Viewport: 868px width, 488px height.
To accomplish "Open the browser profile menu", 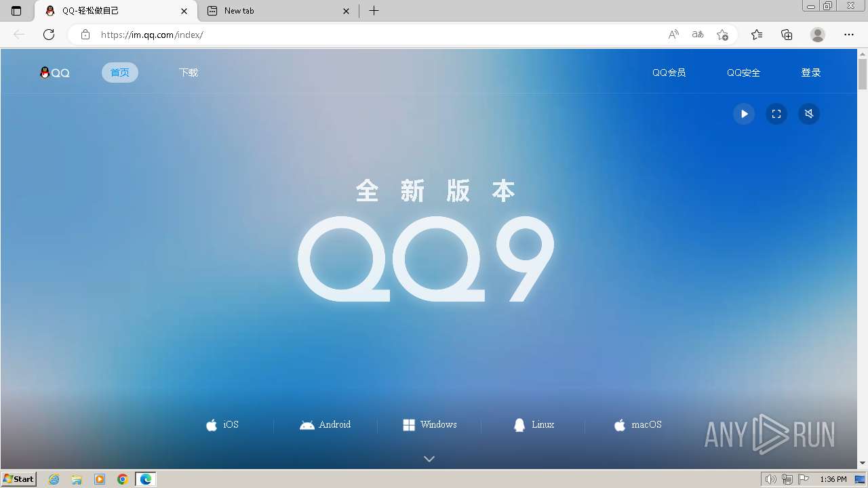I will [x=818, y=35].
